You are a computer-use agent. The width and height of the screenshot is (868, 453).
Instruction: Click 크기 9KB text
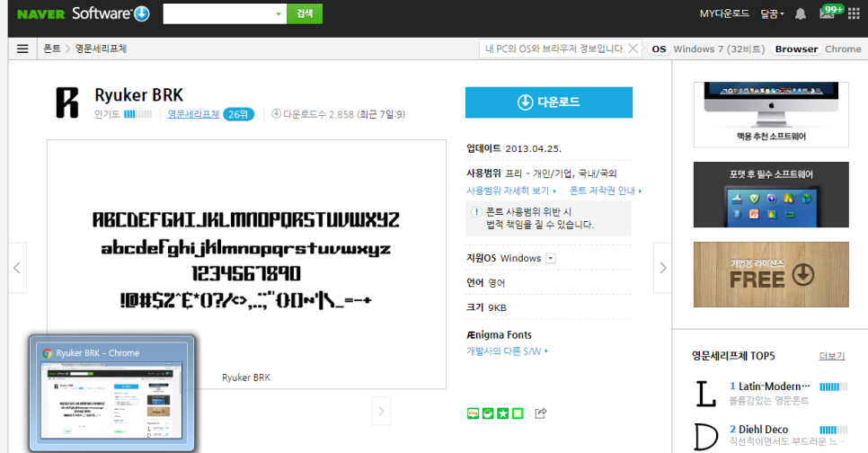(486, 307)
